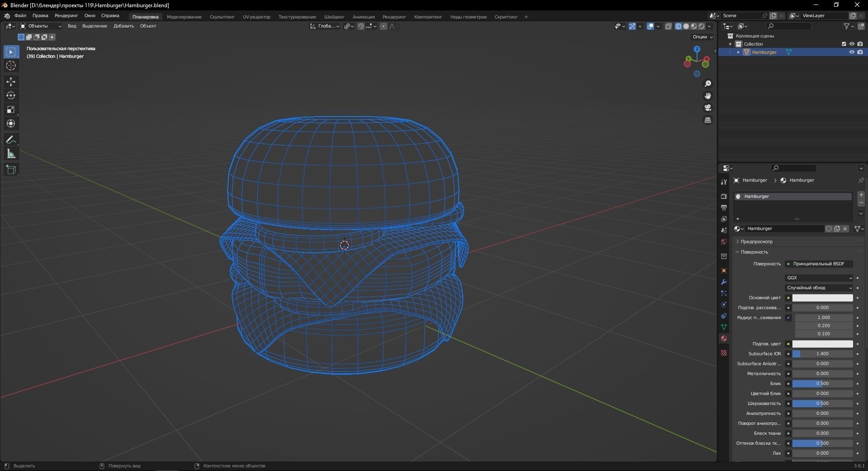Open the Файл menu
This screenshot has width=868, height=471.
(x=20, y=16)
